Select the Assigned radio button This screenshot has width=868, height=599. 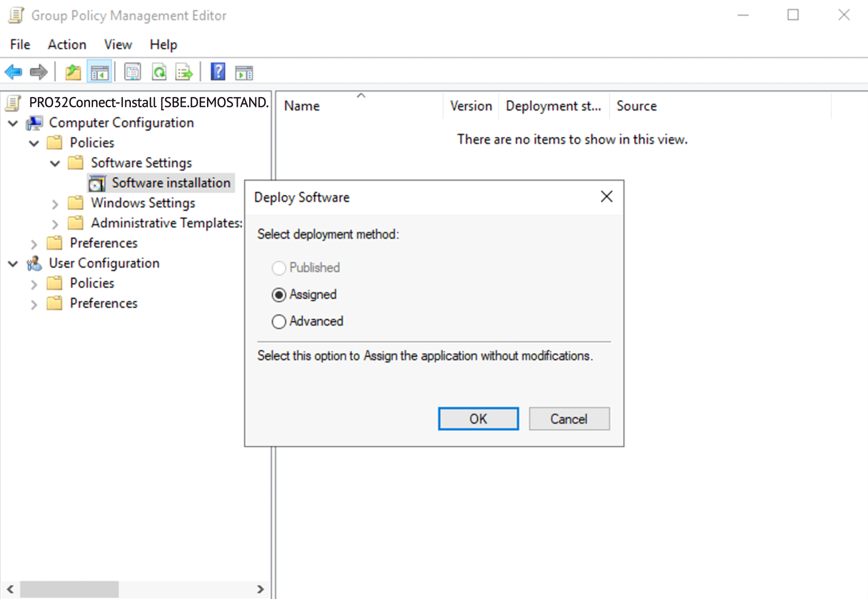point(279,295)
